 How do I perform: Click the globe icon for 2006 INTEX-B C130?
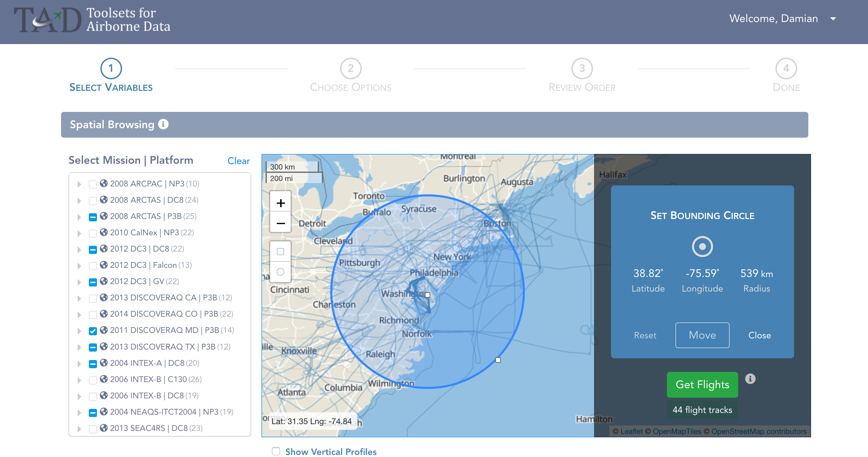[x=104, y=379]
